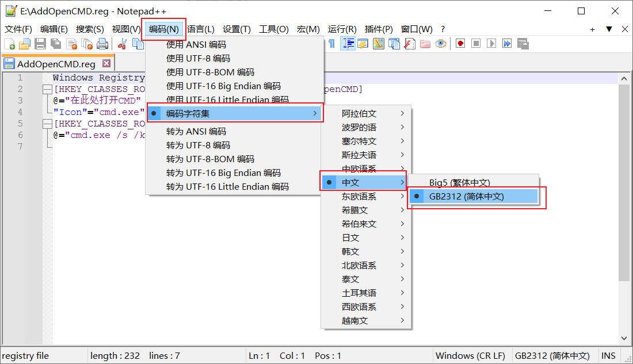633x364 pixels.
Task: Select Big5 (繁体中文) encoding option
Action: click(x=474, y=182)
